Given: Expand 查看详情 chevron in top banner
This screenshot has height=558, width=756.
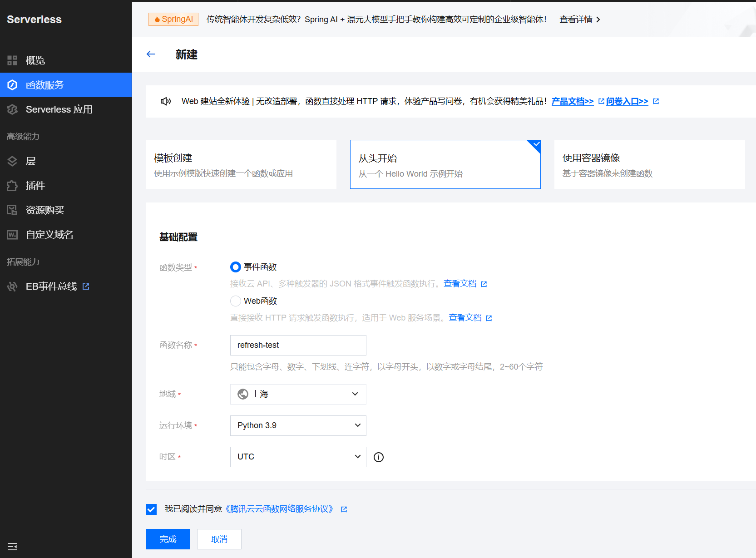Looking at the screenshot, I should [598, 20].
